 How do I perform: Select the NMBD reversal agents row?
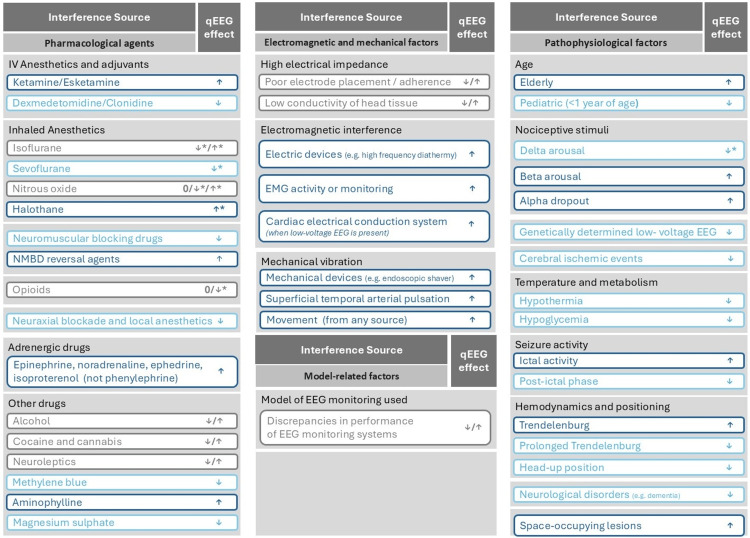point(122,259)
